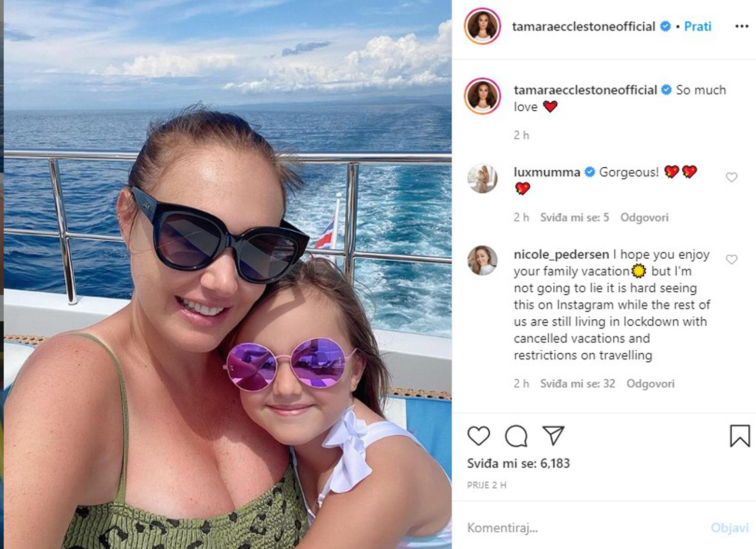Open the nicole_pedersen username link

561,255
